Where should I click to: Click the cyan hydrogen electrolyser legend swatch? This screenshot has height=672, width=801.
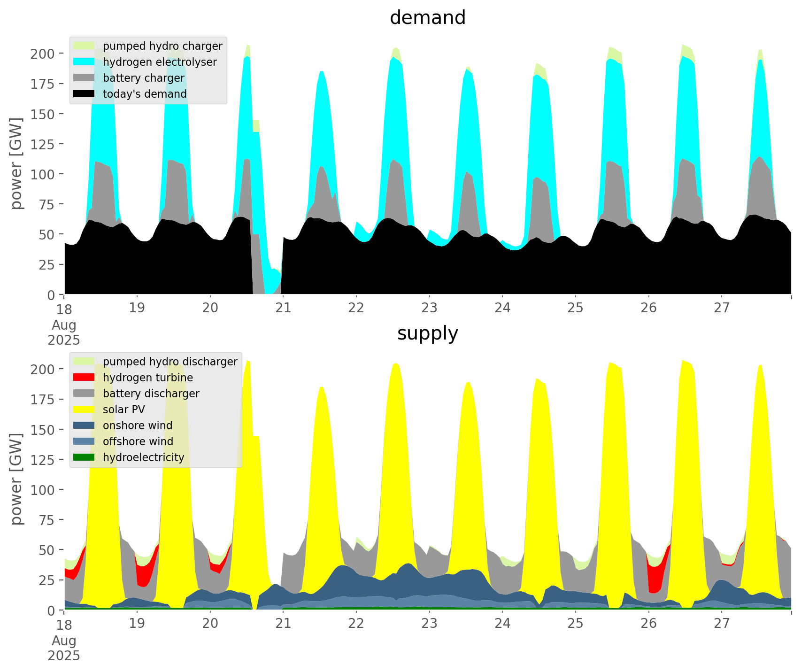(84, 62)
